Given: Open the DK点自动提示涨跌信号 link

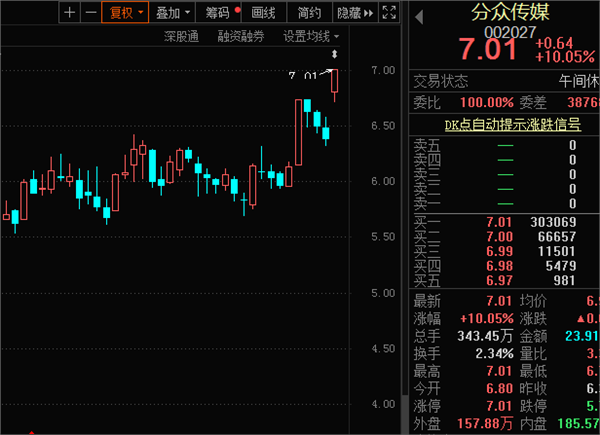Looking at the screenshot, I should pyautogui.click(x=513, y=125).
